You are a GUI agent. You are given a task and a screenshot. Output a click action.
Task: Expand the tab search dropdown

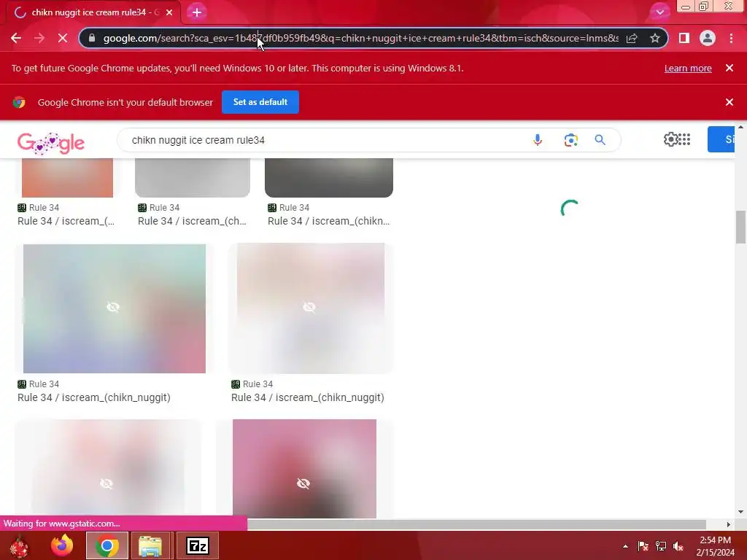point(659,12)
